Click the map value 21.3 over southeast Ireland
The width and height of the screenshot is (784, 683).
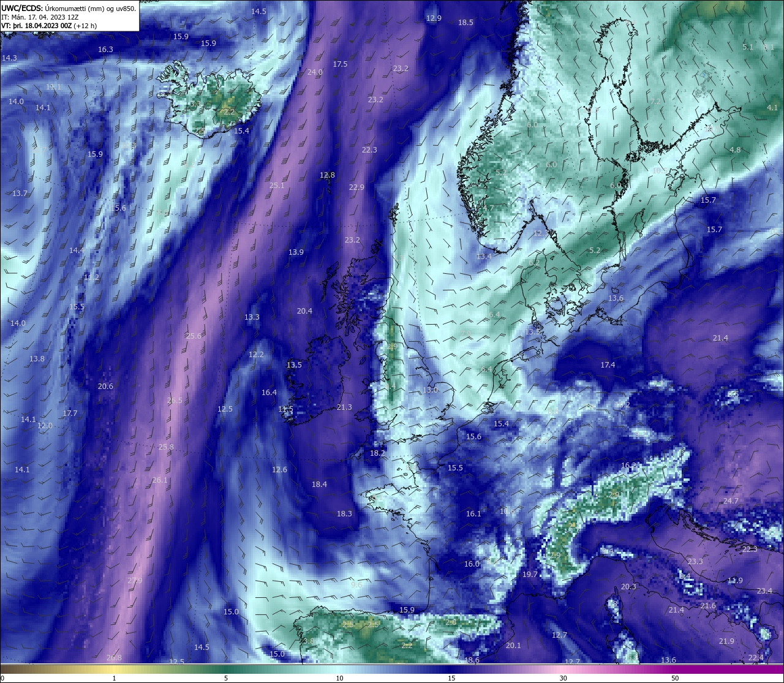[x=344, y=408]
